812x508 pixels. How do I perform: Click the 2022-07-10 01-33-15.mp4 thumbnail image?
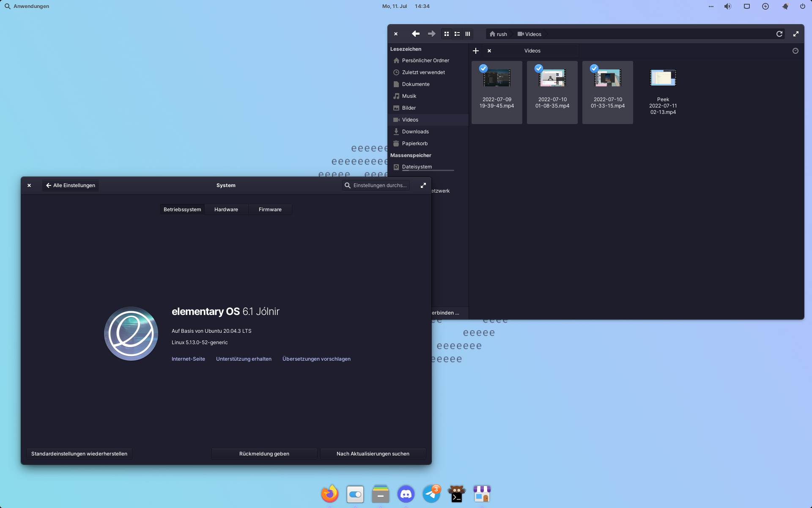[x=608, y=78]
